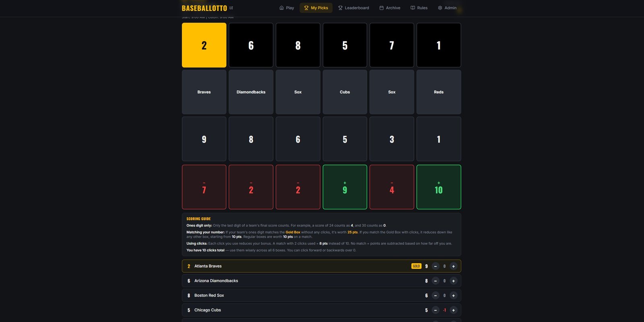Select the gold box numbered 2

click(204, 45)
